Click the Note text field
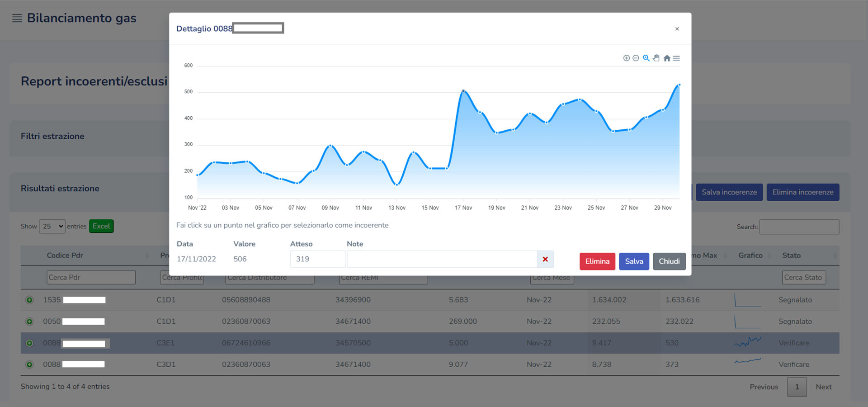868x407 pixels. pyautogui.click(x=442, y=259)
